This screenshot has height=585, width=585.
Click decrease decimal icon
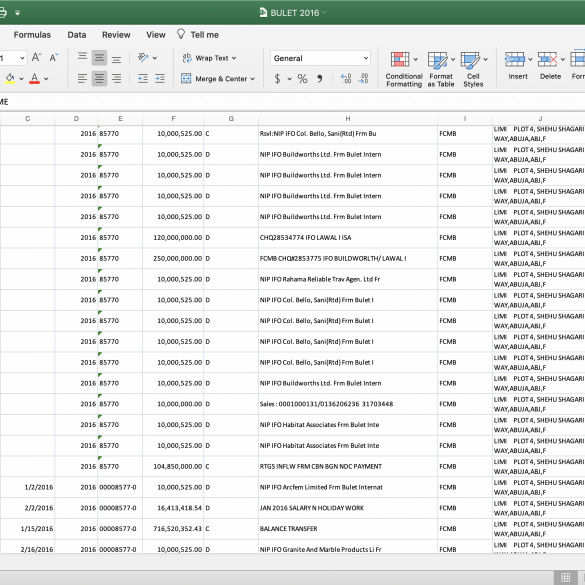pyautogui.click(x=363, y=78)
